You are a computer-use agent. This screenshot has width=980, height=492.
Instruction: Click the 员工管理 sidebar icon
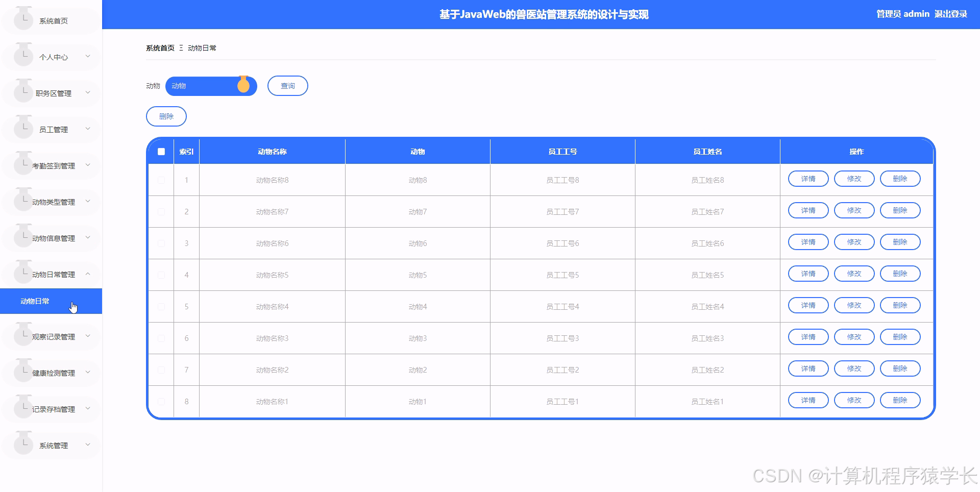(x=23, y=129)
